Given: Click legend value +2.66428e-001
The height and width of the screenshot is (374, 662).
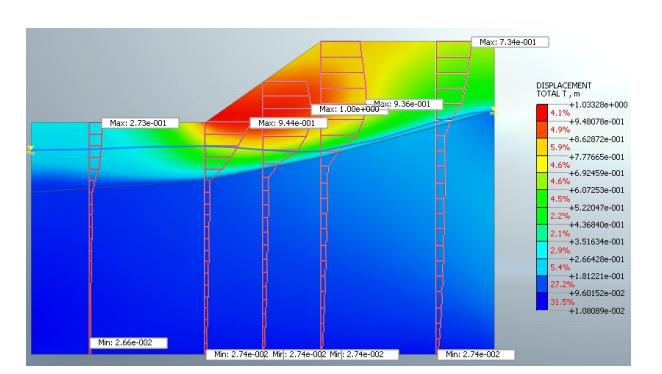Looking at the screenshot, I should [597, 259].
